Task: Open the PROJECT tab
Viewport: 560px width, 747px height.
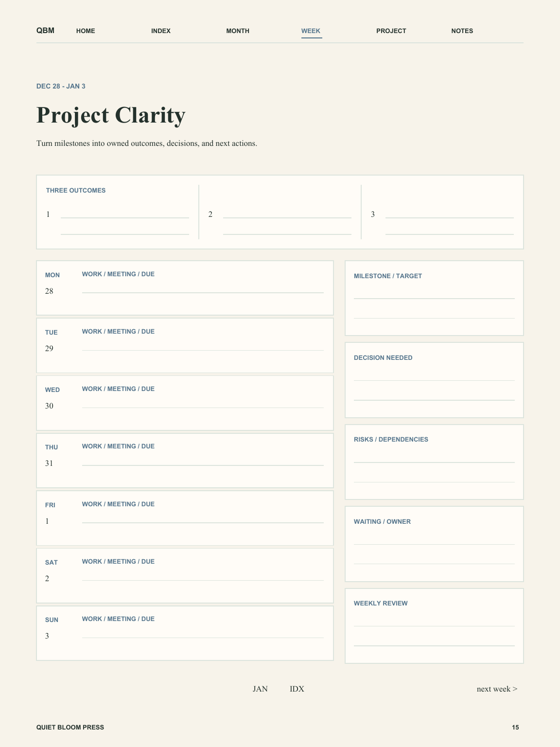Action: pos(391,31)
